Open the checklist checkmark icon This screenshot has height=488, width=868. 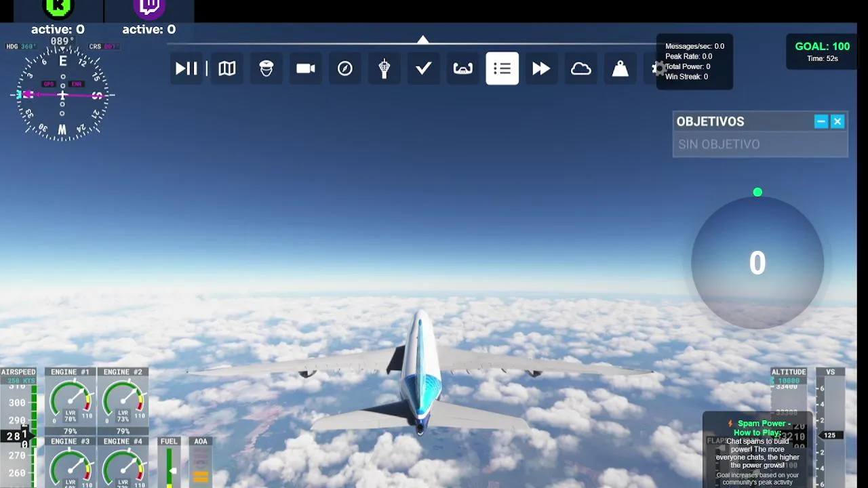[x=424, y=68]
